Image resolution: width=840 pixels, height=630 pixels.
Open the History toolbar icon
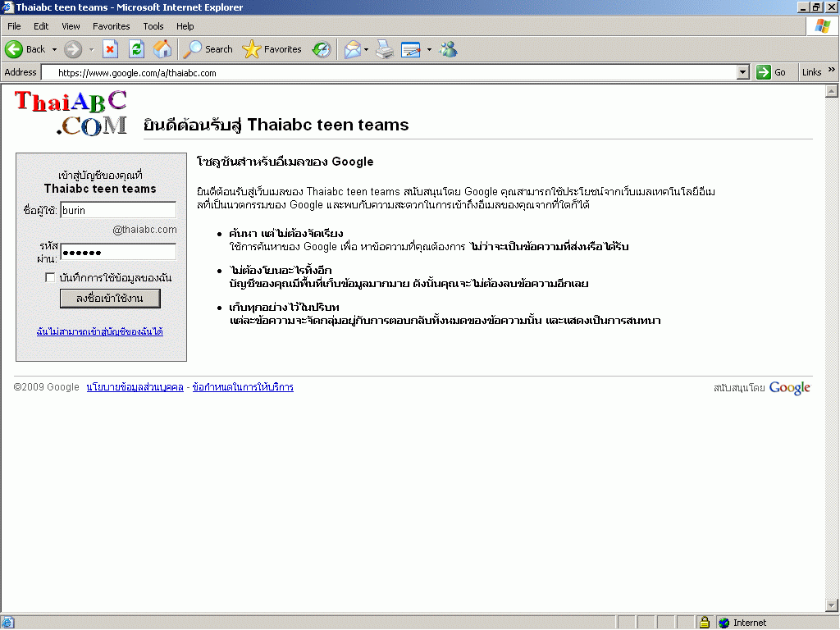pos(322,49)
